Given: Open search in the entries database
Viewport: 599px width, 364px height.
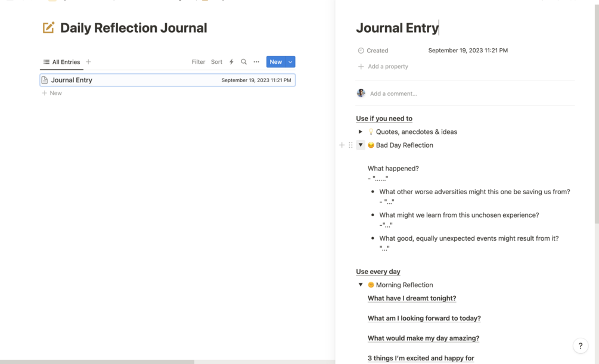Looking at the screenshot, I should (x=244, y=62).
